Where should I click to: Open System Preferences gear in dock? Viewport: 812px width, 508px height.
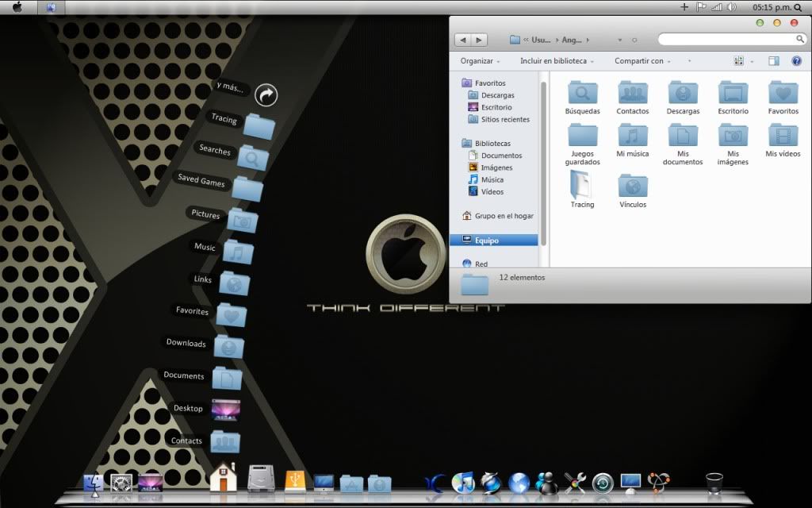(121, 483)
